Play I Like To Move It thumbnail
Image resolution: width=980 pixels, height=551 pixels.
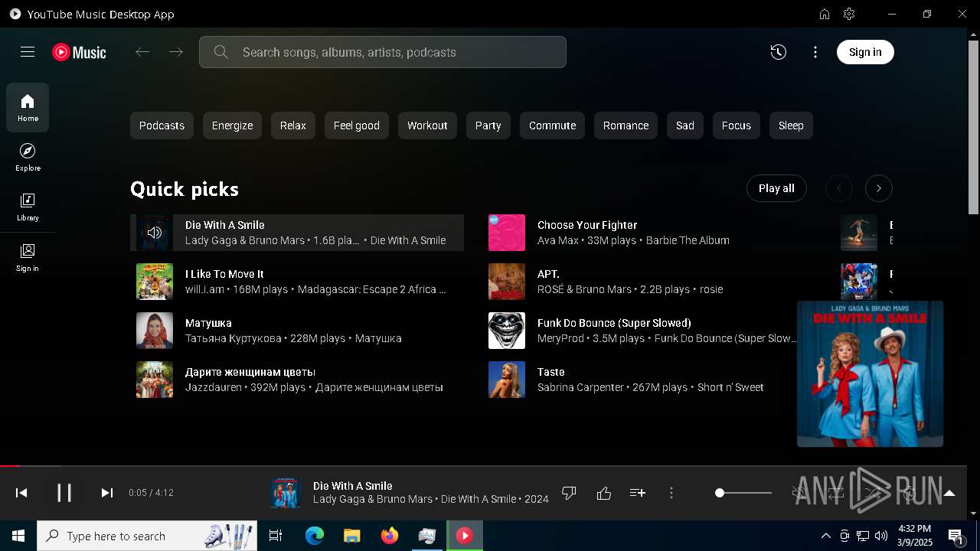point(155,282)
